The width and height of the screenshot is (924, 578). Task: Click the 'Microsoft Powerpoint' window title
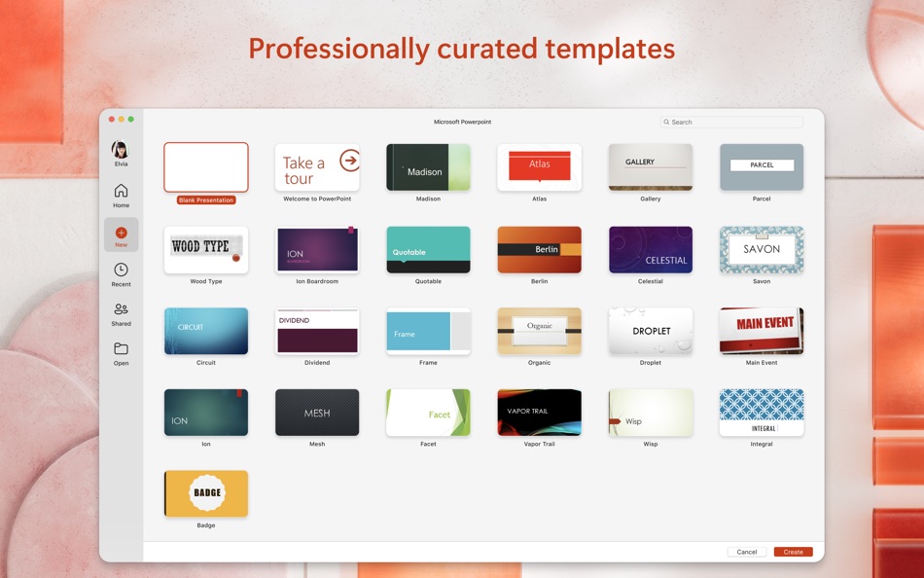(x=463, y=122)
